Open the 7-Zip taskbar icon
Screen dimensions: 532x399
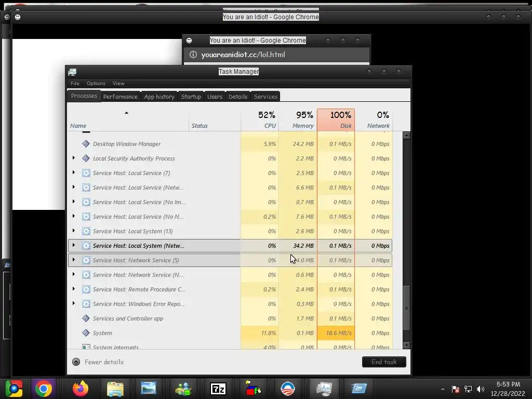[218, 389]
